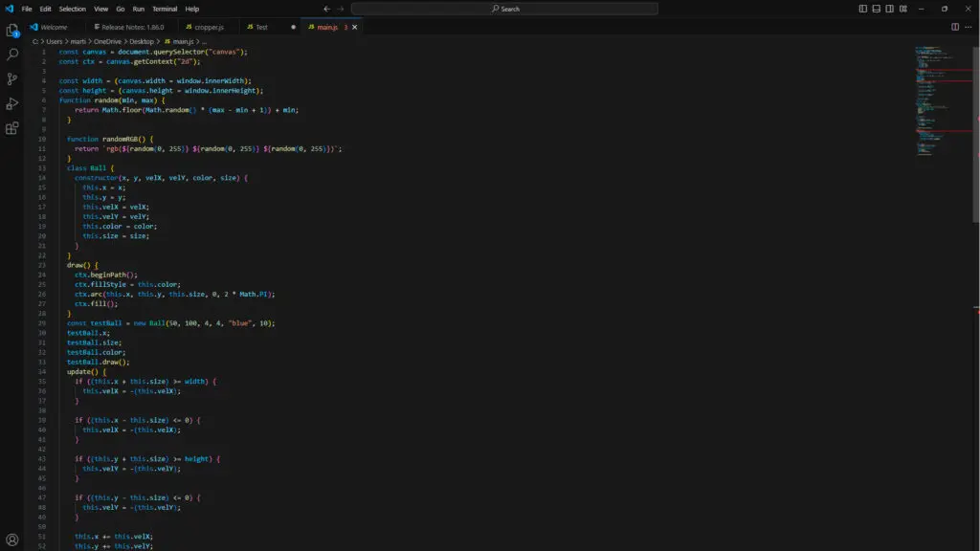Click 'const ctx = canvas.getContext' line
This screenshot has height=551, width=980.
coord(129,61)
